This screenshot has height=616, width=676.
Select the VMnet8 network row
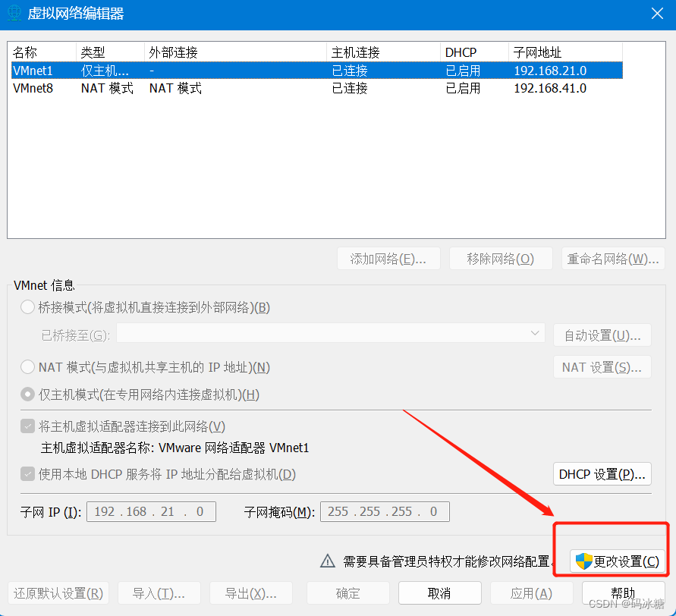click(317, 88)
